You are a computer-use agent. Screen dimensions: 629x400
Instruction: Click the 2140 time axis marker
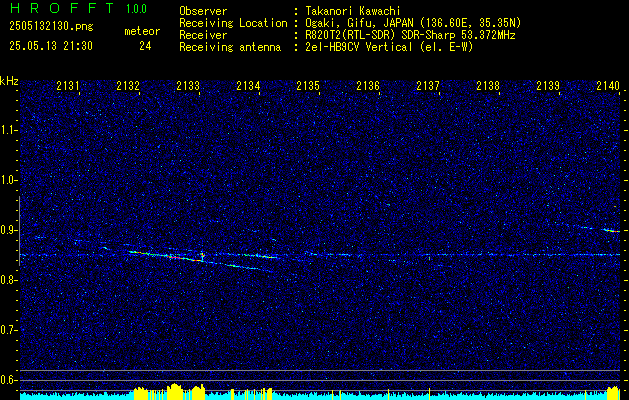pyautogui.click(x=608, y=85)
